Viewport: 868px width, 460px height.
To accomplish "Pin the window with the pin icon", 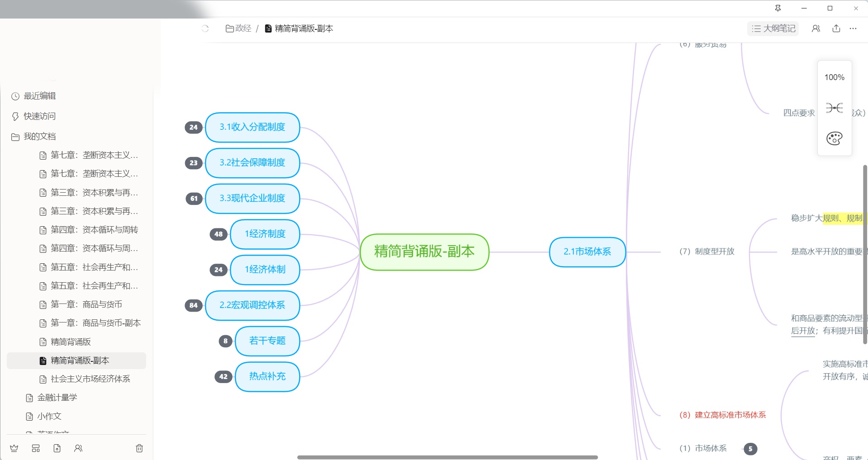I will point(778,8).
